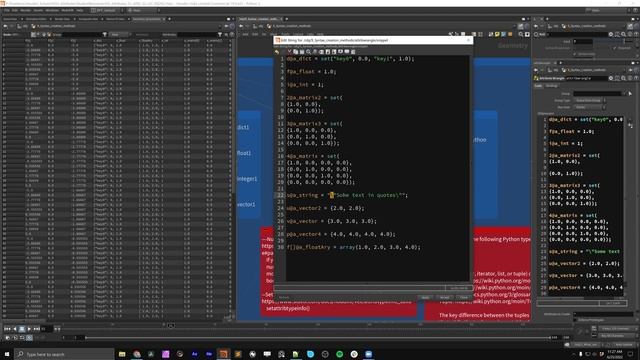Click the gear icon on the Null node parameter row

[611, 34]
